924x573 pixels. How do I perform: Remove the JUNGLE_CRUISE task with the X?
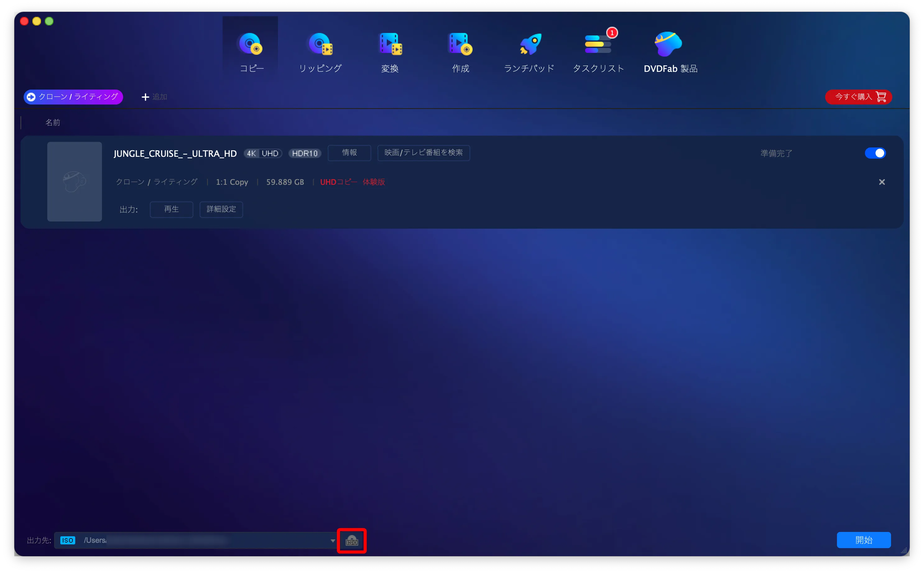pos(882,182)
